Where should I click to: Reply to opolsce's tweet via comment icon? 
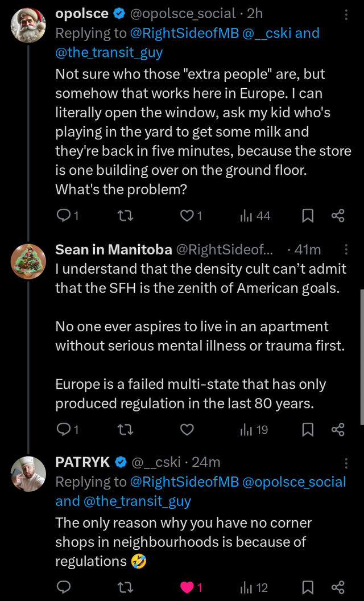click(x=63, y=216)
